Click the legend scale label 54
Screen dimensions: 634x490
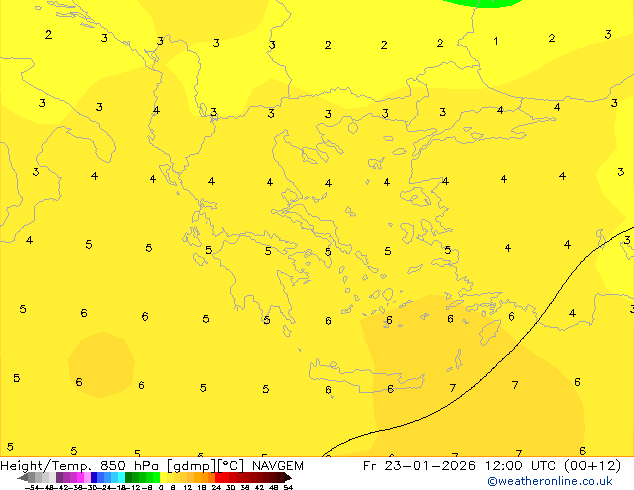(288, 487)
